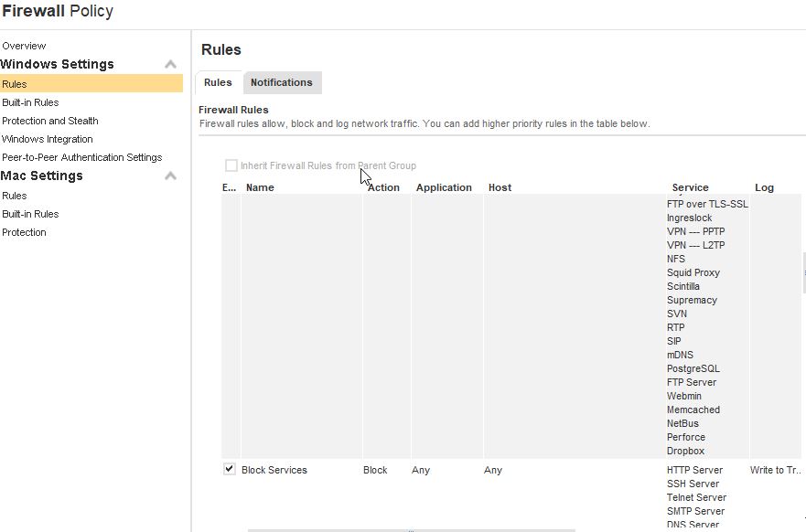Select the Block Services rule name

coord(274,470)
